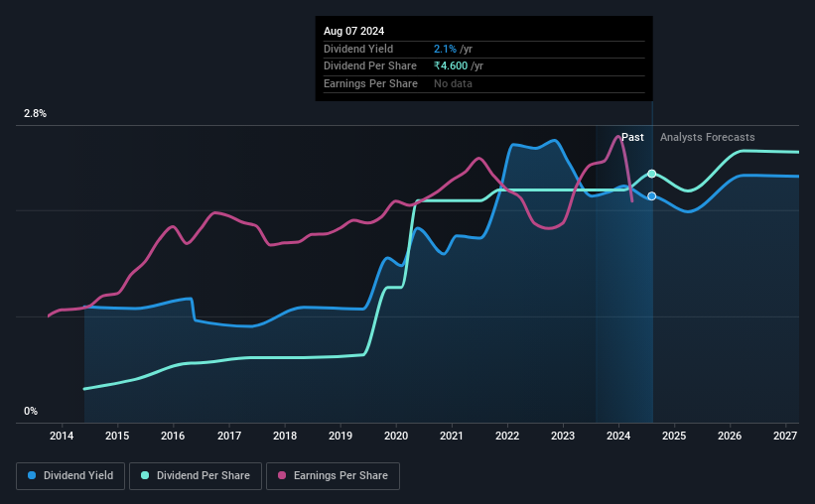Click the 0% y-axis label
Image resolution: width=815 pixels, height=504 pixels.
31,411
